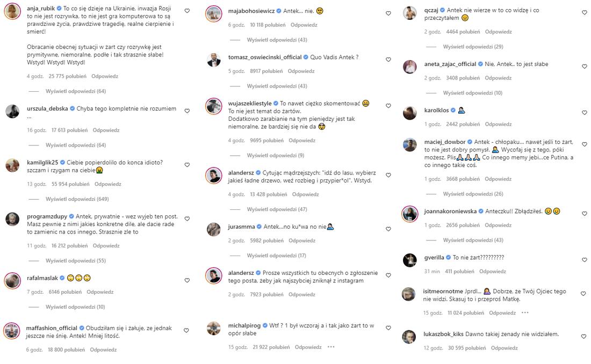Click joannakoroniewska's profile picture
Viewport: 591px width, 364px height.
pos(410,214)
